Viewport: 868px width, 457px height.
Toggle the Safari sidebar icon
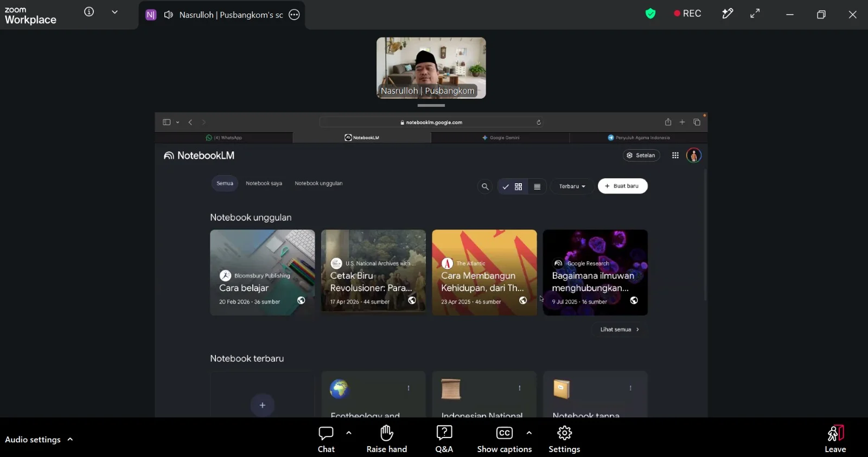click(x=167, y=122)
